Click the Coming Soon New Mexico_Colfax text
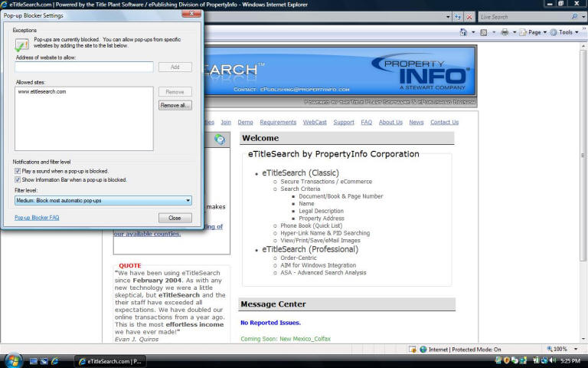Screen dimensions: 588x368 pyautogui.click(x=286, y=339)
